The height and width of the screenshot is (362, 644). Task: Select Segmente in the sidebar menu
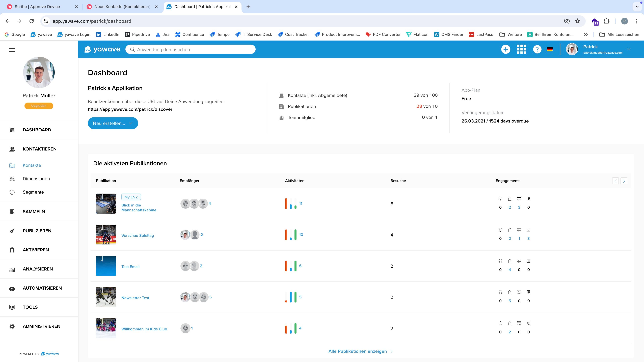pyautogui.click(x=33, y=192)
